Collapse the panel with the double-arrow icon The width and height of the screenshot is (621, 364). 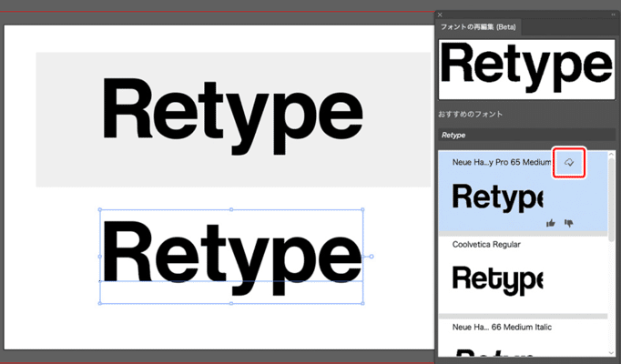(614, 15)
